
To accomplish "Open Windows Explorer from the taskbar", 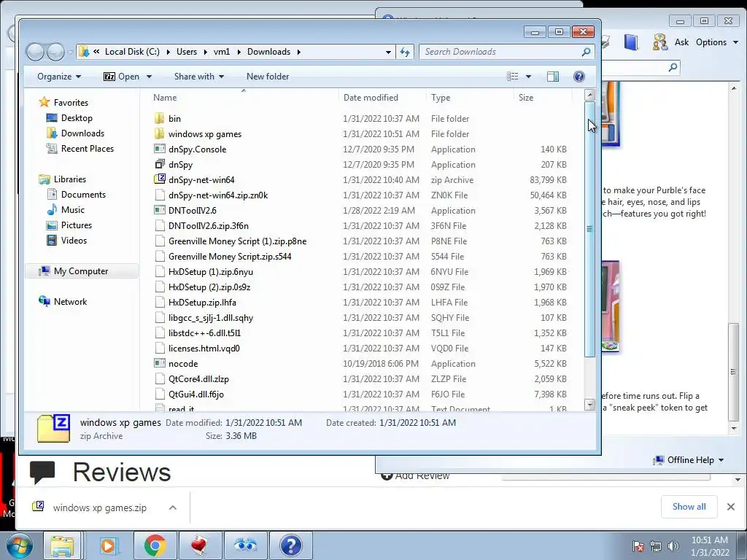I will [62, 545].
